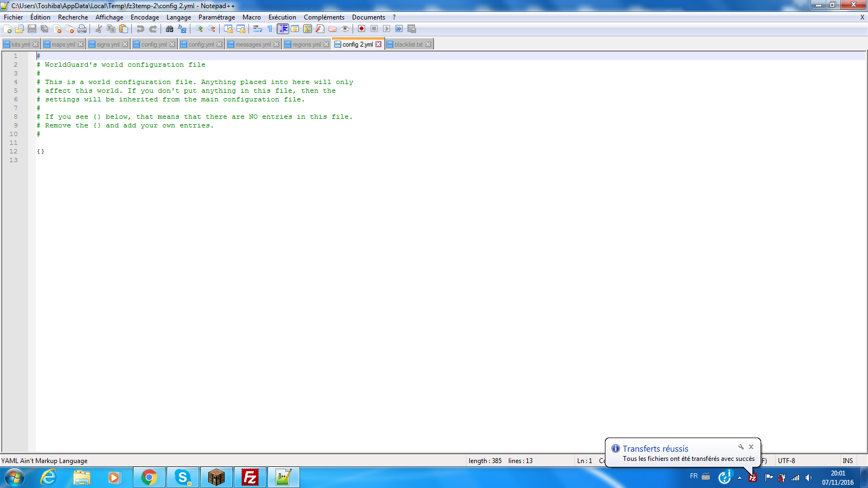This screenshot has width=868, height=488.
Task: Toggle the indent guide button
Action: click(283, 29)
